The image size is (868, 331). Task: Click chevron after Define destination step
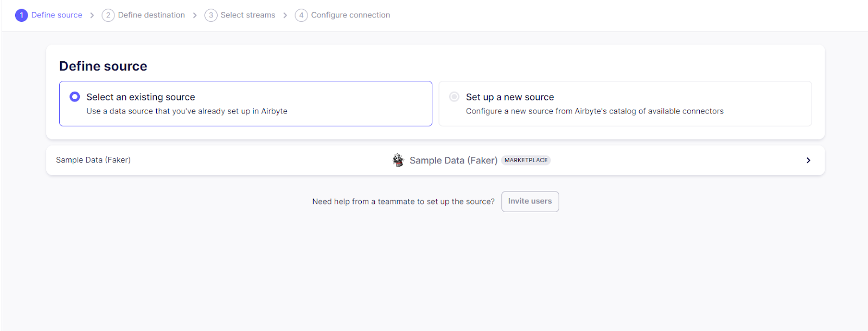[195, 15]
